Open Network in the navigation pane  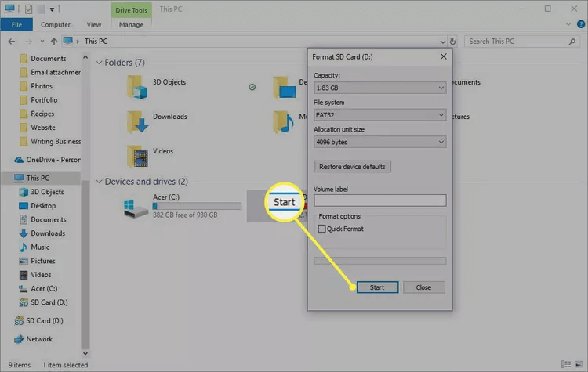39,339
